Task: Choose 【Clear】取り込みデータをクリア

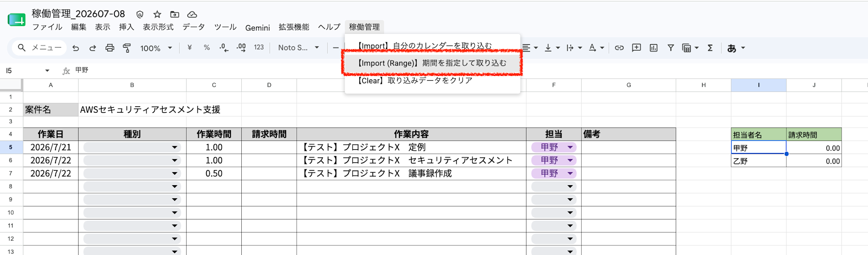Action: coord(432,80)
